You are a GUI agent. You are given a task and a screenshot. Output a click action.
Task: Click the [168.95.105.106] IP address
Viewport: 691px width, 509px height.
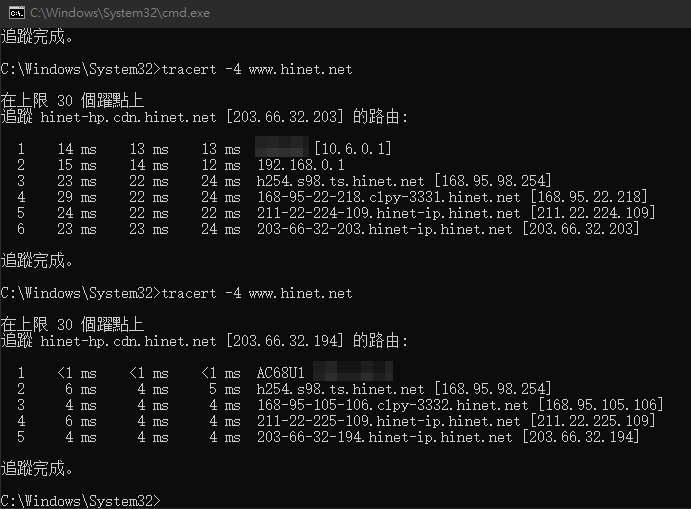(601, 405)
